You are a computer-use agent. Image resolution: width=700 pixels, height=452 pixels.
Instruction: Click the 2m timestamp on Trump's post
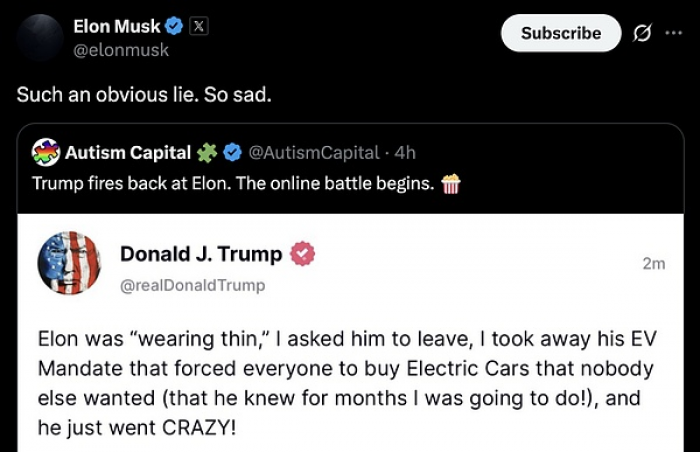(653, 264)
